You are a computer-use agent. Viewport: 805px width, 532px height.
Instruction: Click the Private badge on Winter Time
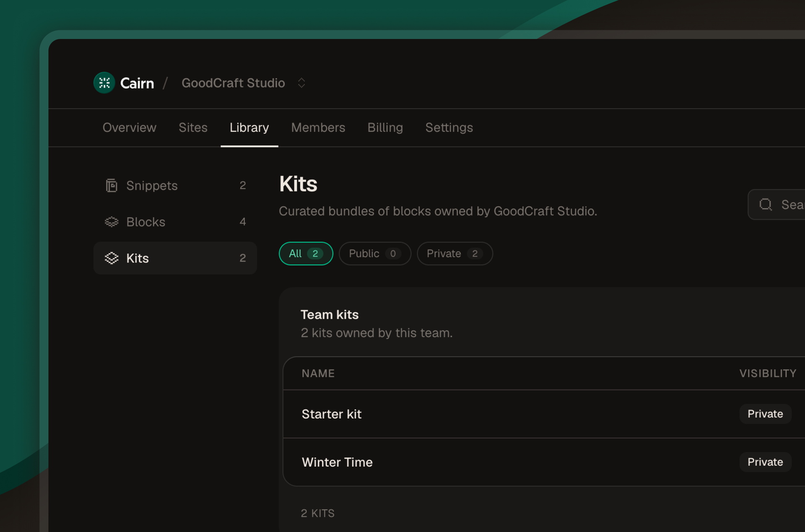[x=765, y=462]
